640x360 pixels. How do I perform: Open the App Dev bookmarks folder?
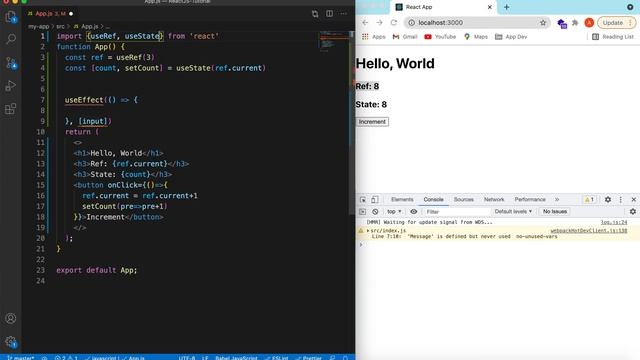pyautogui.click(x=511, y=37)
